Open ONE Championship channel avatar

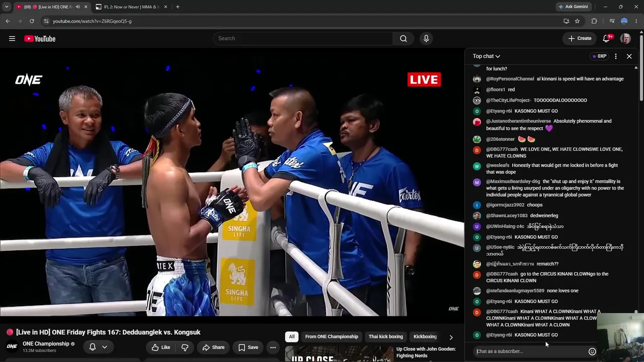[12, 346]
